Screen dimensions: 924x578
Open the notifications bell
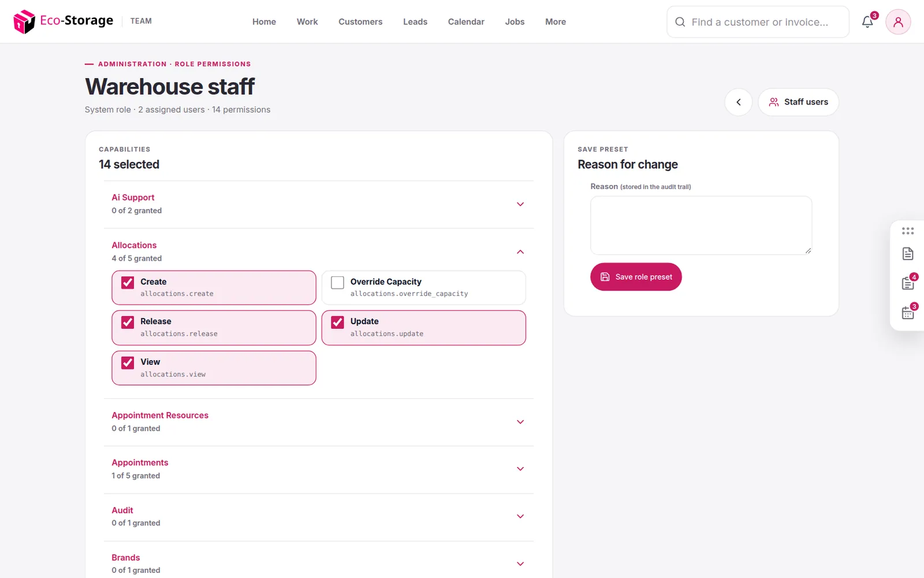(x=867, y=22)
